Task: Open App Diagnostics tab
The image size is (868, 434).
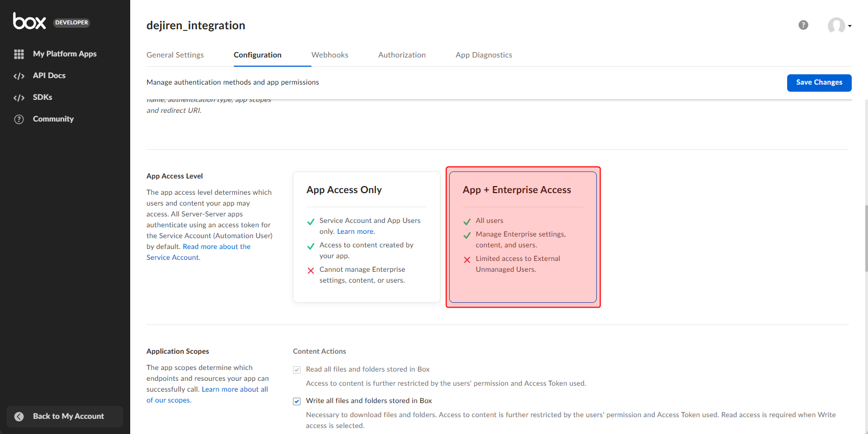Action: coord(484,55)
